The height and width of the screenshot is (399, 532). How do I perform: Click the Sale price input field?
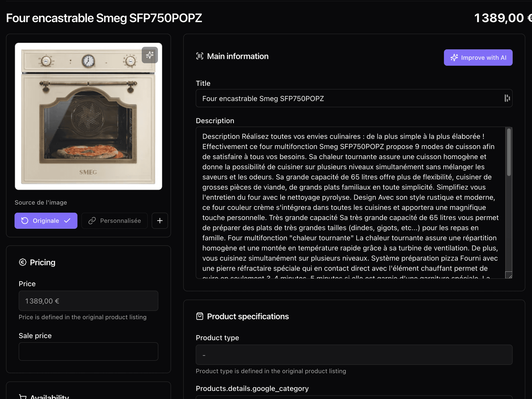coord(88,351)
